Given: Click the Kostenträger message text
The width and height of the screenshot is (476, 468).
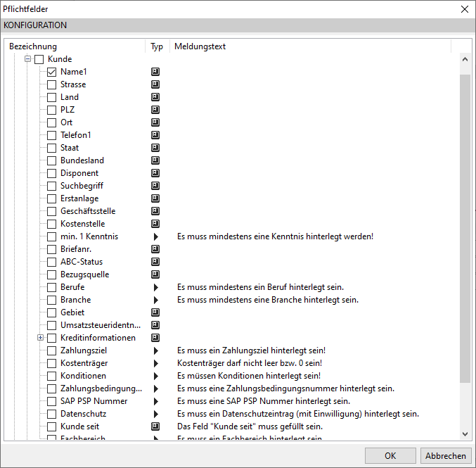Looking at the screenshot, I should [x=249, y=363].
